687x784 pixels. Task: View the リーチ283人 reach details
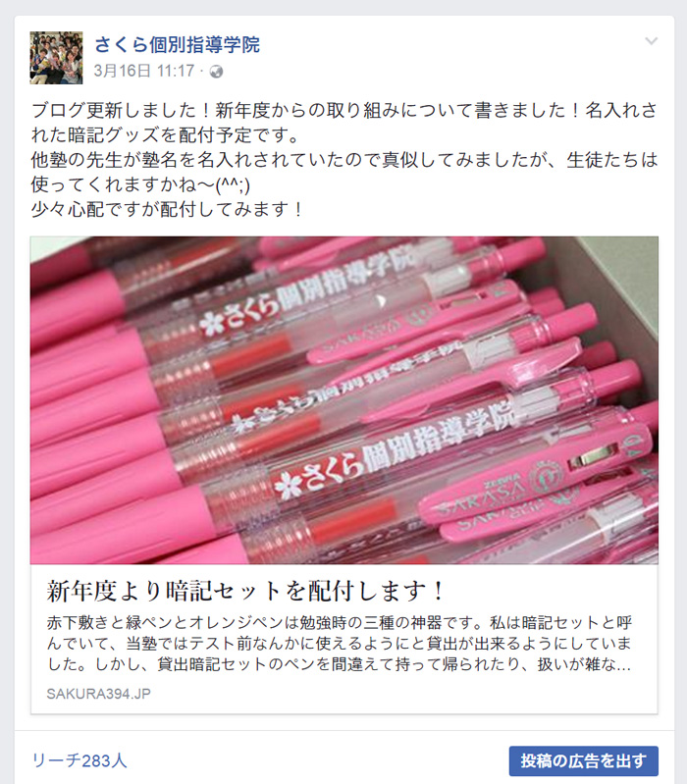(x=79, y=760)
